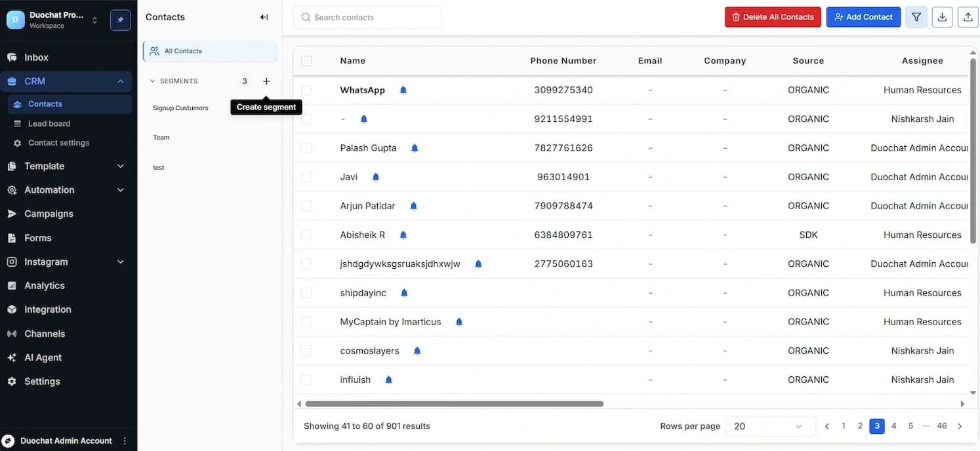Check the box for shipdayinc
Viewport: 980px width, 451px height.
pos(306,293)
